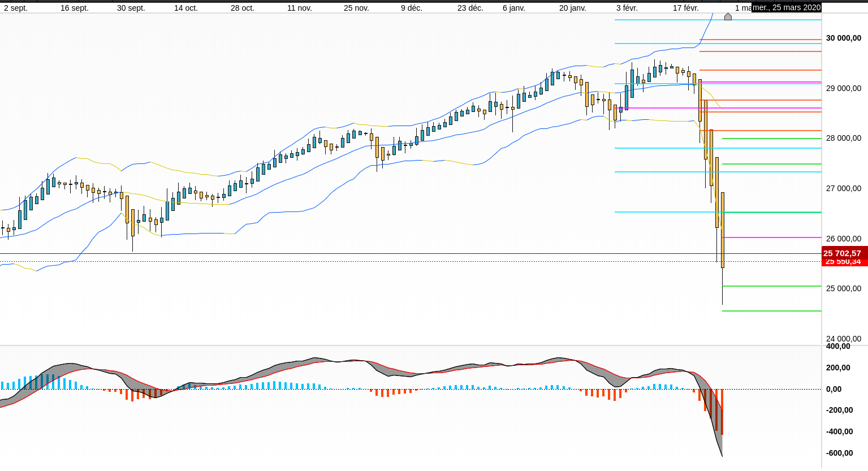Click the "25 nov." date label
This screenshot has height=471, width=868.
click(x=356, y=8)
